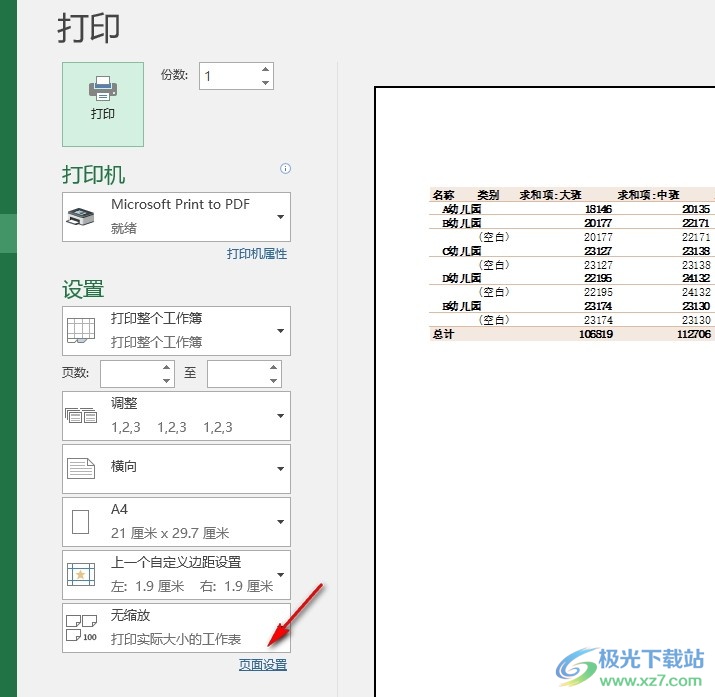Open the Microsoft Print to PDF dropdown arrow
This screenshot has width=715, height=697.
[x=281, y=217]
